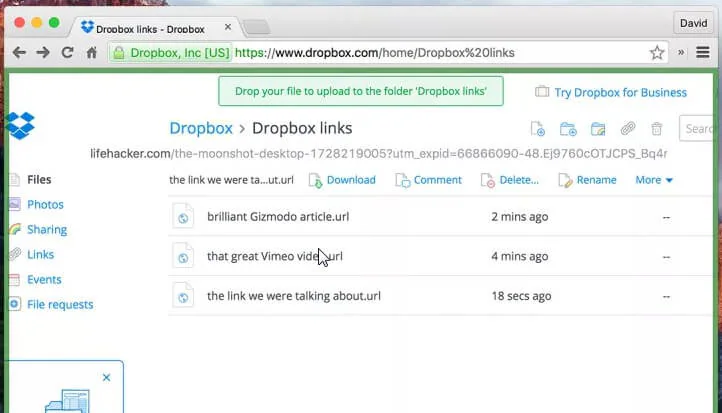Image resolution: width=722 pixels, height=413 pixels.
Task: Click the Share folder toolbar icon
Action: 598,129
